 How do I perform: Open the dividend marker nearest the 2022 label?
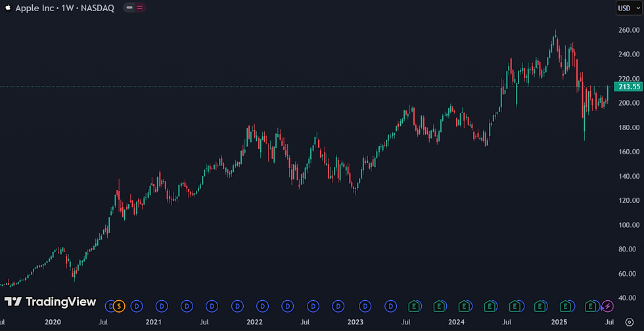click(x=262, y=306)
